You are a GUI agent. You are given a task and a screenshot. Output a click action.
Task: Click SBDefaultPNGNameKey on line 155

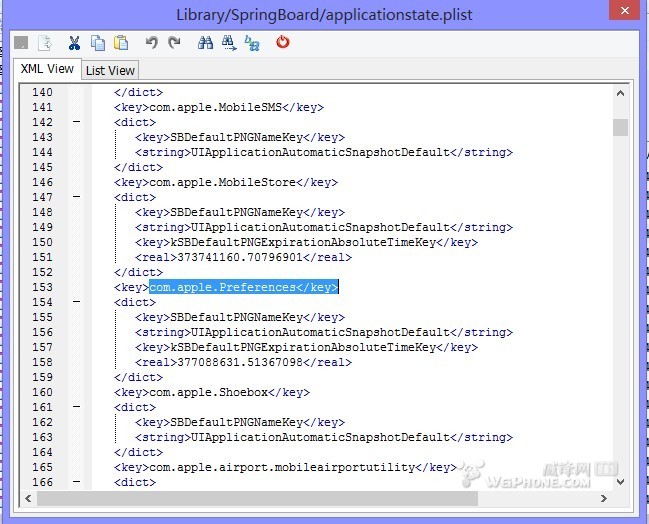pos(236,317)
